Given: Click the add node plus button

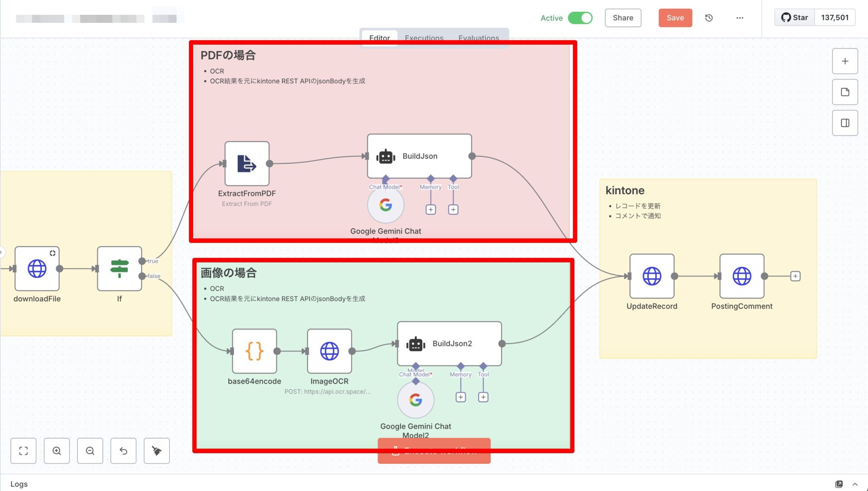Looking at the screenshot, I should (845, 61).
